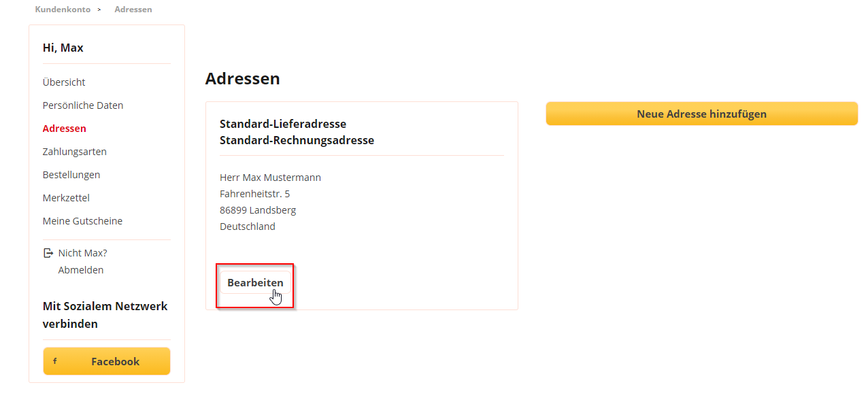Select 'Adressen' in the account sidebar
The width and height of the screenshot is (868, 402).
coord(64,128)
